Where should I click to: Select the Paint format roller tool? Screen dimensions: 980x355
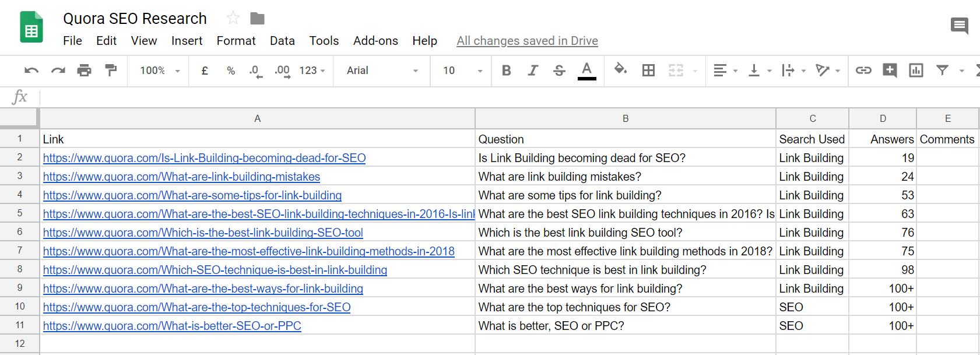coord(111,71)
